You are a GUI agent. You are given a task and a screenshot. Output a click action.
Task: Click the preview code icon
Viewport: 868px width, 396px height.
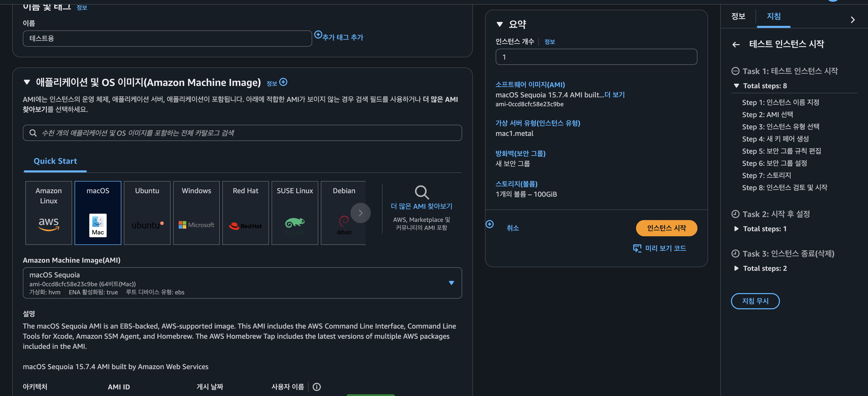(x=637, y=248)
